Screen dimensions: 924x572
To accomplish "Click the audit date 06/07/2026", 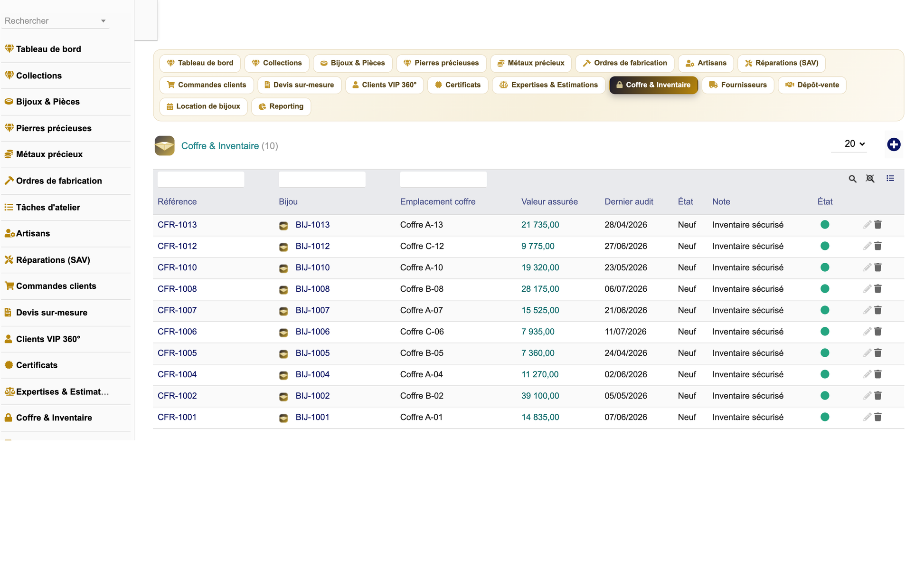I will [x=626, y=289].
